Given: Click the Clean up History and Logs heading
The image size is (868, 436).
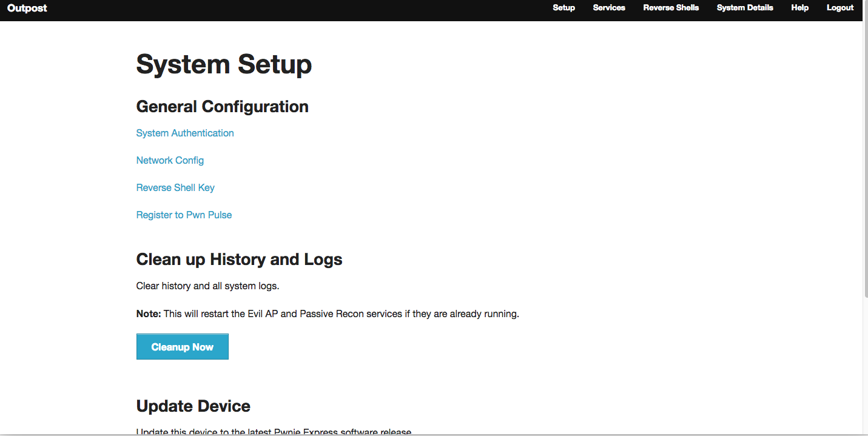Looking at the screenshot, I should (x=239, y=260).
